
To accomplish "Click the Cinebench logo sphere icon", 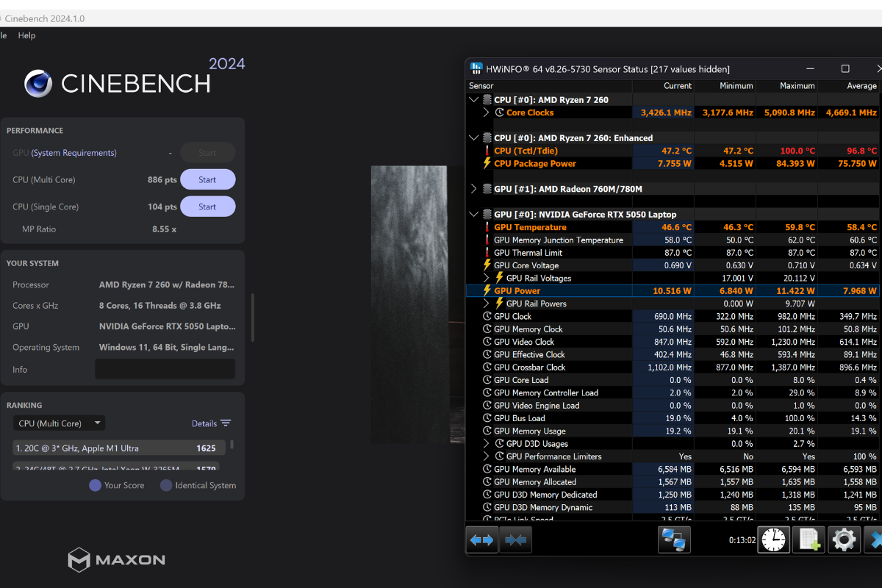I will click(38, 83).
